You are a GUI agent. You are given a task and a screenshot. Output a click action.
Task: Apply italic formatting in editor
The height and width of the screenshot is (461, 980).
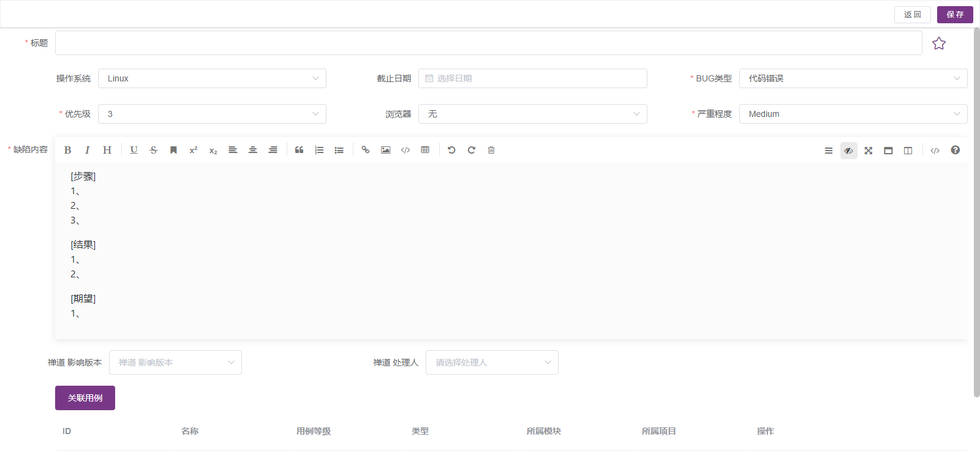87,150
